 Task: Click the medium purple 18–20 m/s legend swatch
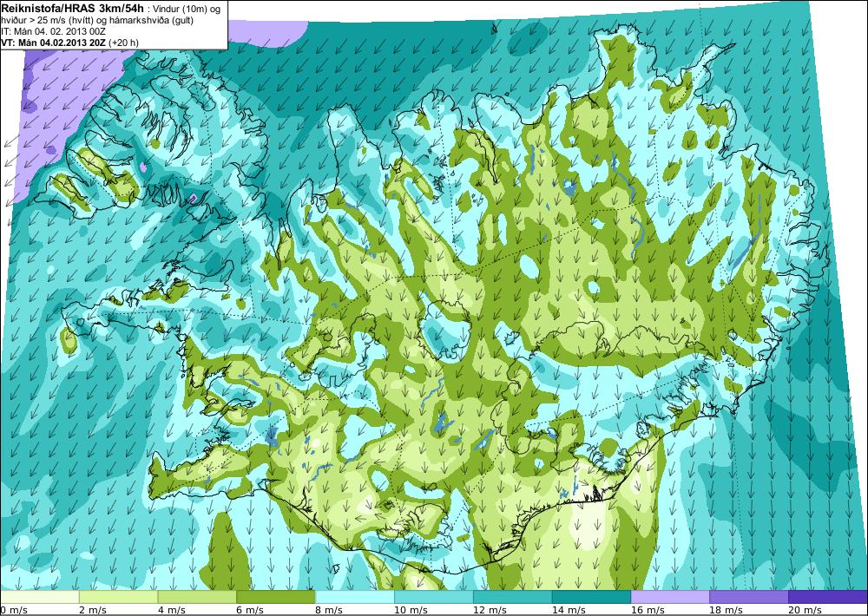(749, 597)
